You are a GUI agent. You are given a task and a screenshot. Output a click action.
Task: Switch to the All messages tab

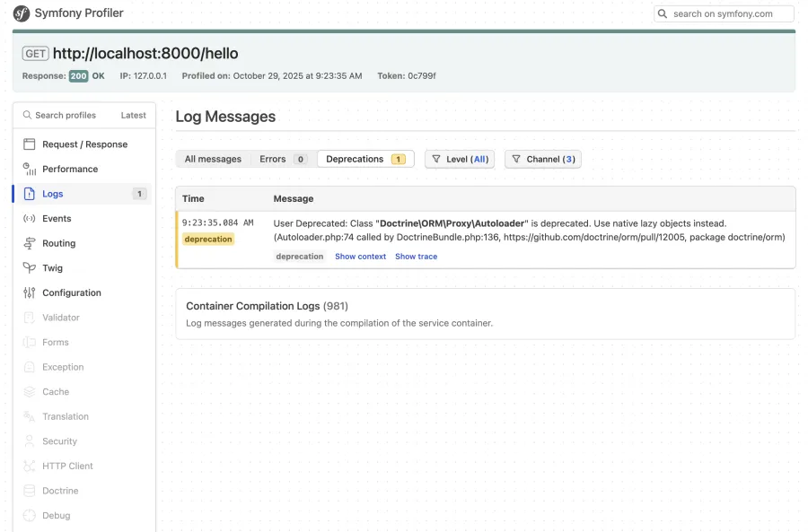click(213, 159)
